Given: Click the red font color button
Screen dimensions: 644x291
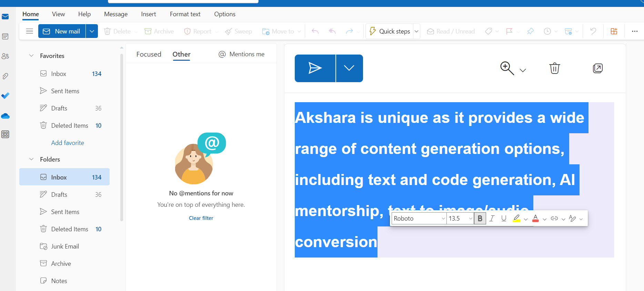Looking at the screenshot, I should tap(535, 219).
